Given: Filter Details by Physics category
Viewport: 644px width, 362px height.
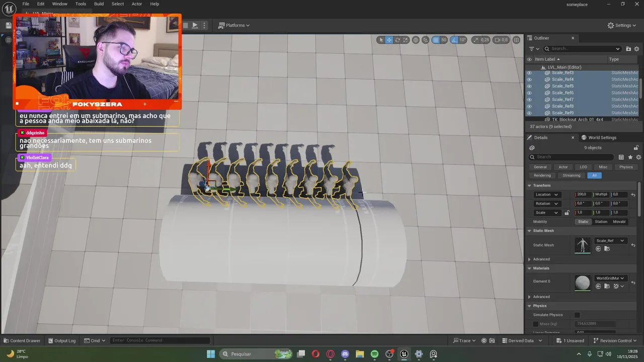Looking at the screenshot, I should pos(626,167).
